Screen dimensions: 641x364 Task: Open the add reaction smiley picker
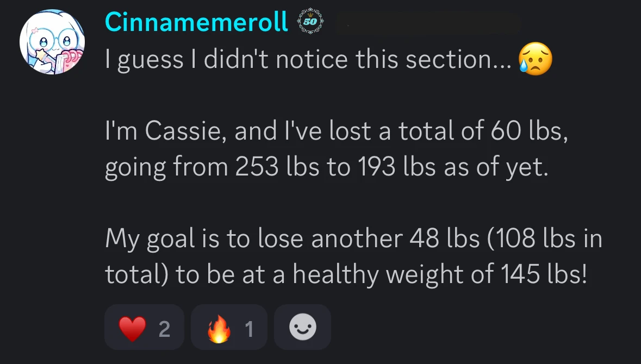coord(302,328)
